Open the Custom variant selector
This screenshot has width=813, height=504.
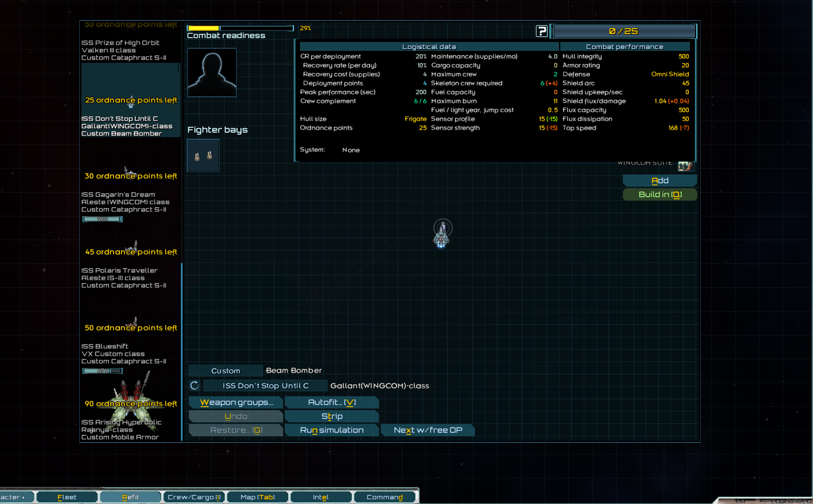point(226,371)
